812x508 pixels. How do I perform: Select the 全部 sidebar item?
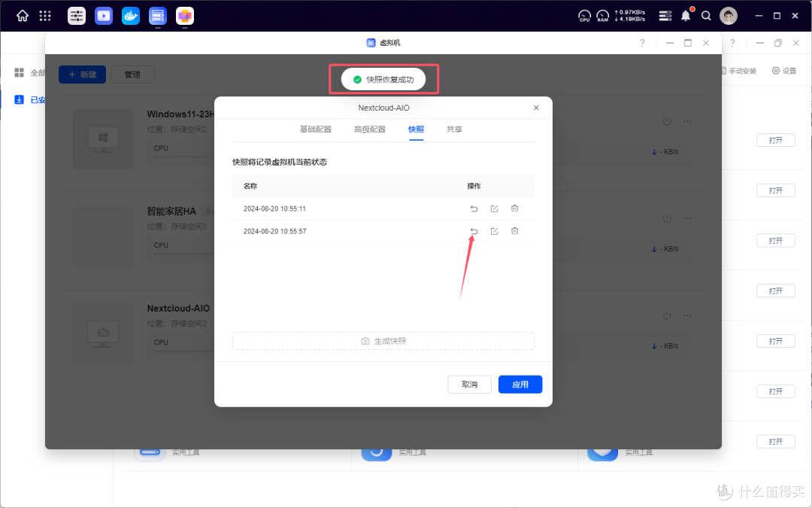coord(30,72)
